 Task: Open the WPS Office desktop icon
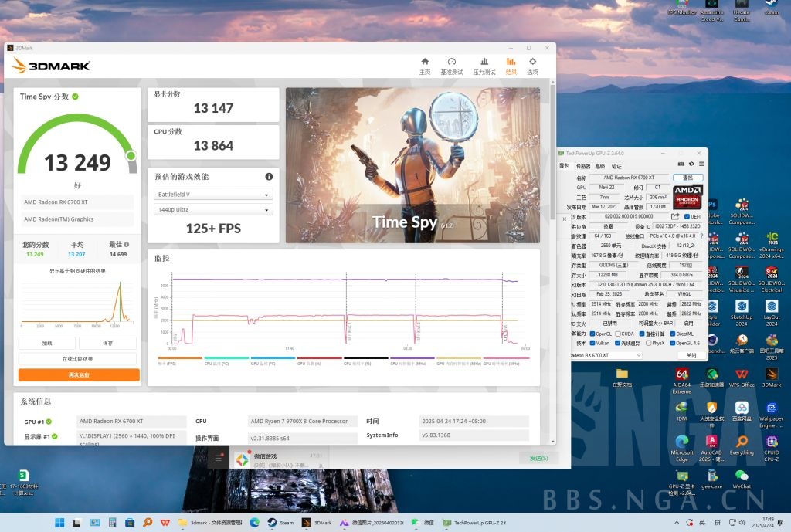point(742,378)
